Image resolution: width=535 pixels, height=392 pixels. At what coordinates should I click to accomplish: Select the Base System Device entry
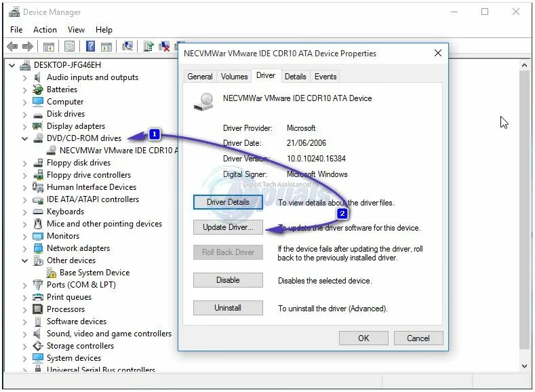click(x=94, y=273)
